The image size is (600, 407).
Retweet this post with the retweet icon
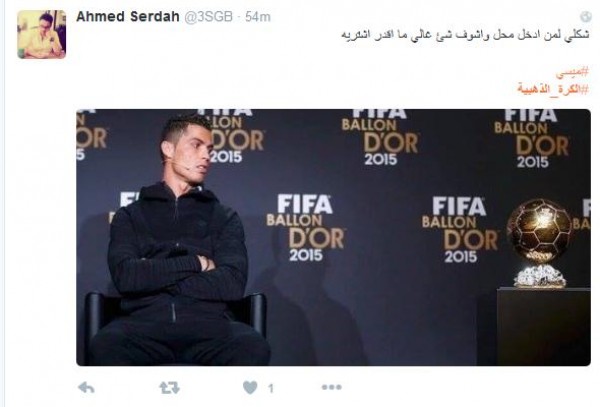[x=169, y=388]
